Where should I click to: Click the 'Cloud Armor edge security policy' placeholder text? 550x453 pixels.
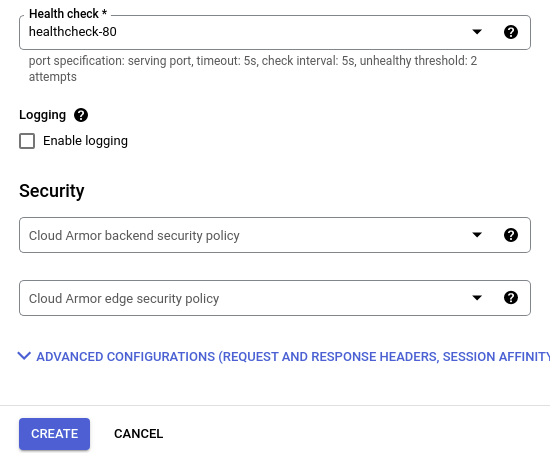click(124, 299)
